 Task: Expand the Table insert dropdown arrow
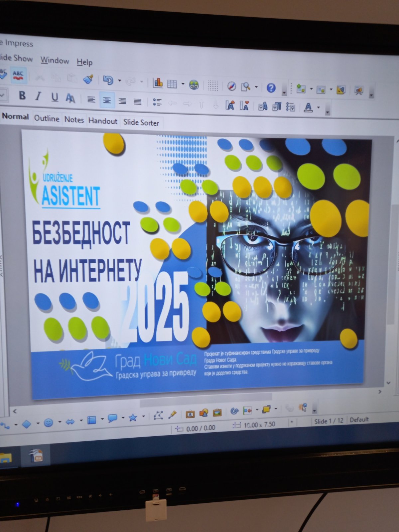coord(183,84)
